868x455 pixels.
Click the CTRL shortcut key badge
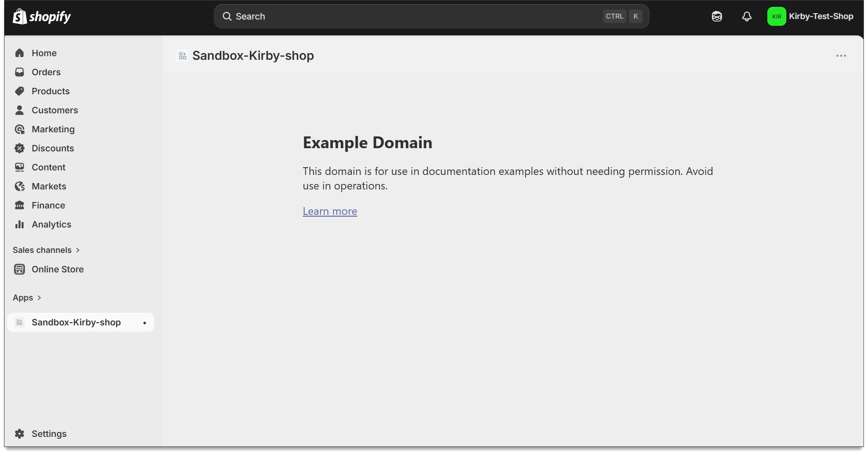click(x=614, y=16)
